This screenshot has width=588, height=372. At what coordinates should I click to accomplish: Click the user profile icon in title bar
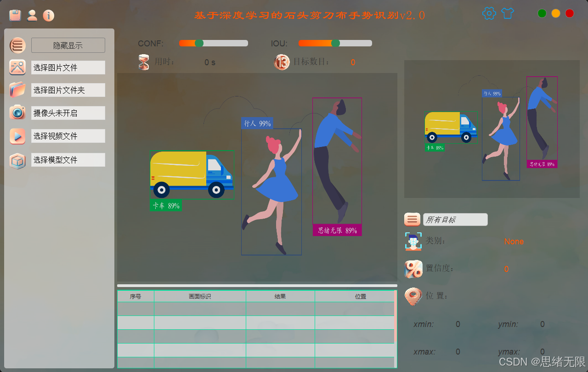pyautogui.click(x=32, y=15)
